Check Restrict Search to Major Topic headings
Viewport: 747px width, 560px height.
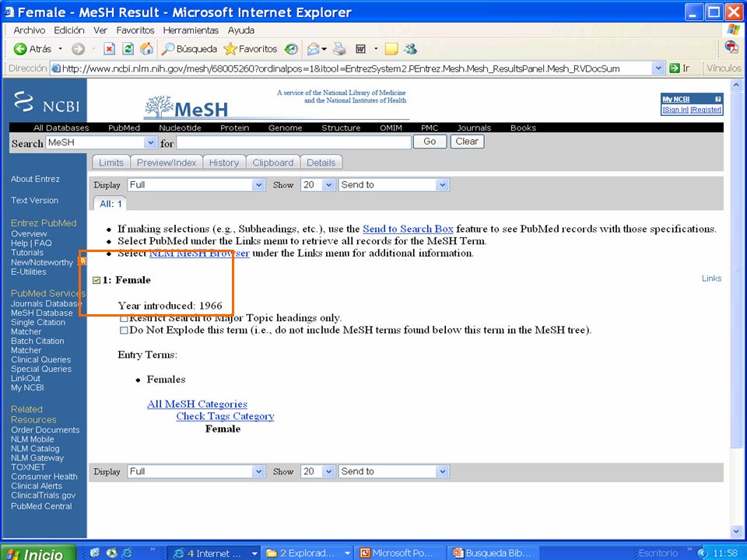click(124, 318)
